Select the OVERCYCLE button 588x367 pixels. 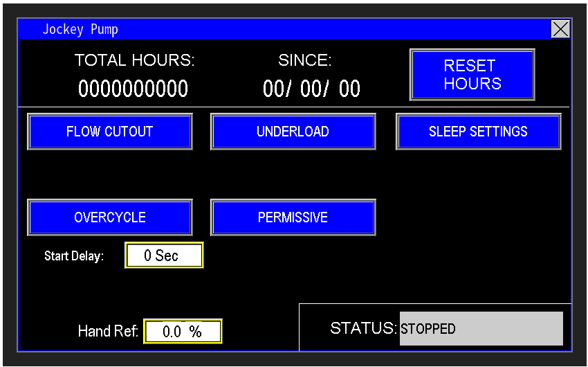(109, 217)
